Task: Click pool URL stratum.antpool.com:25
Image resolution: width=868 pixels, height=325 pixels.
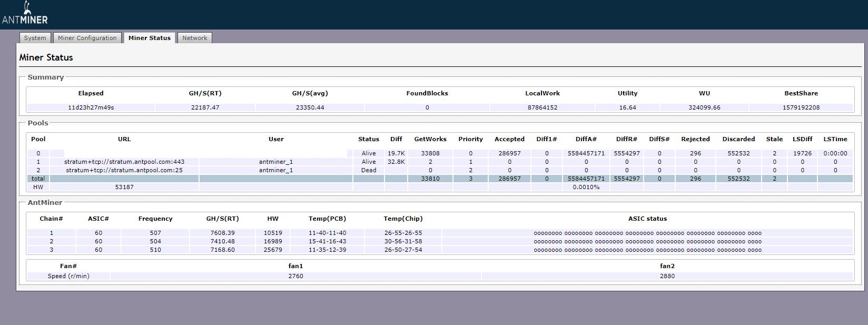Action: coord(124,170)
